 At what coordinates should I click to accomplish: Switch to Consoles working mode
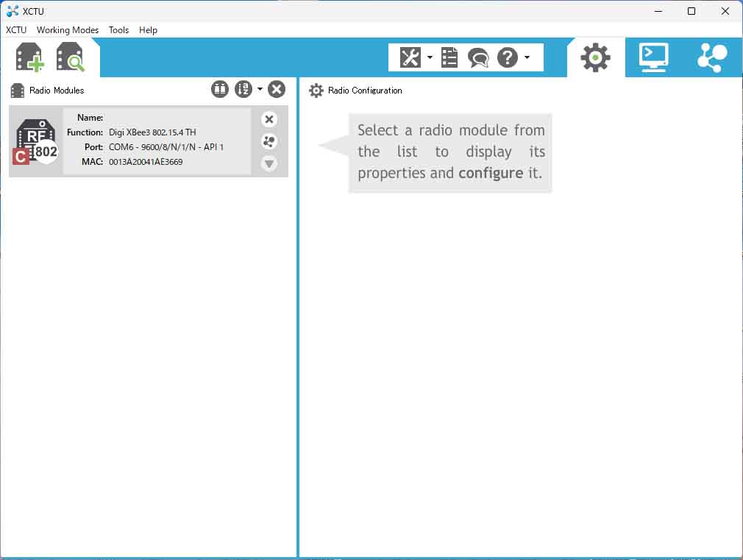coord(653,57)
